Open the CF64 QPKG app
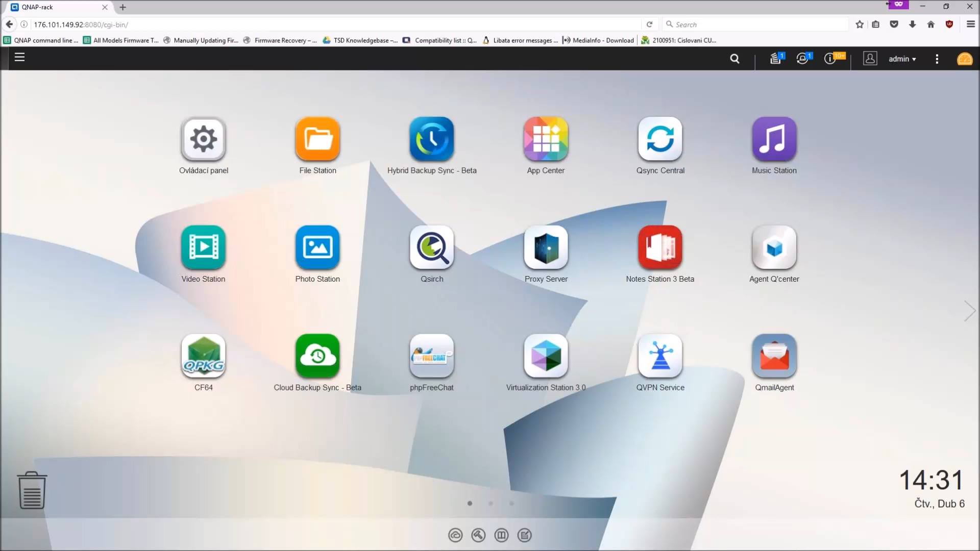 (x=203, y=356)
